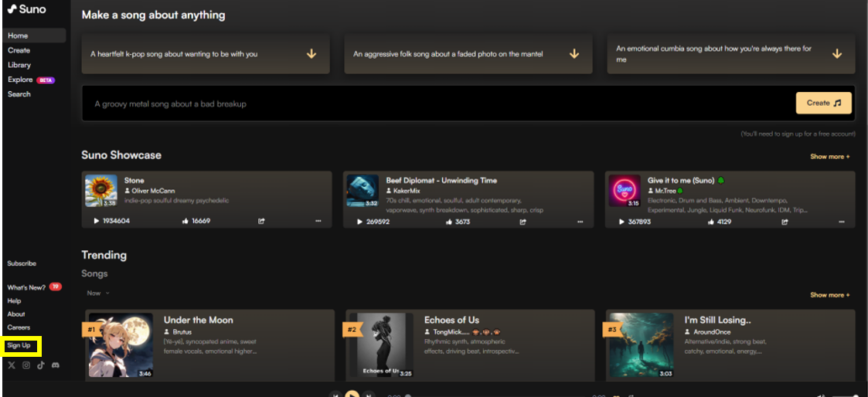Open the Under the Moon song title
The height and width of the screenshot is (397, 868).
[198, 320]
